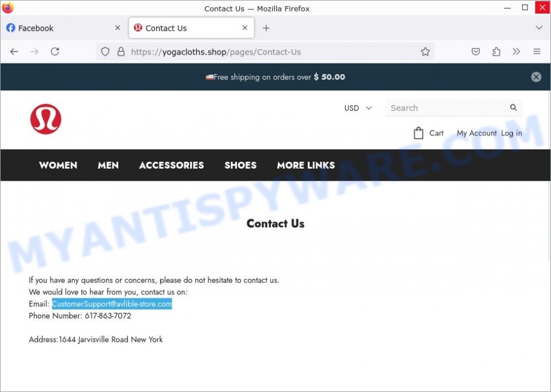Click phone number 617-863-7072 text

pos(108,316)
